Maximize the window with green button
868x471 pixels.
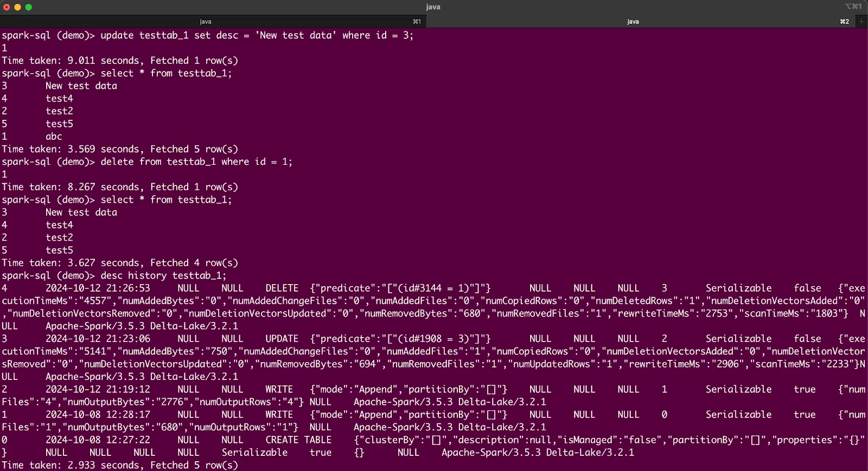pos(29,7)
